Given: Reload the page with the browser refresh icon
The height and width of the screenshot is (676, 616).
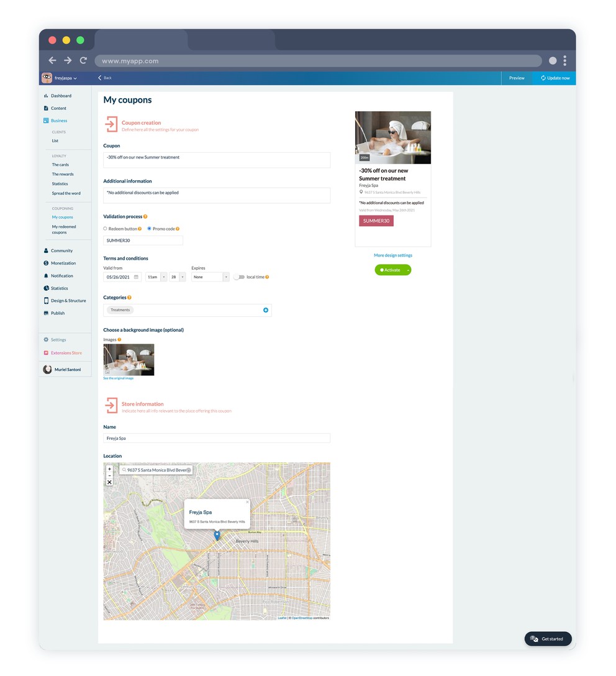Looking at the screenshot, I should 83,61.
